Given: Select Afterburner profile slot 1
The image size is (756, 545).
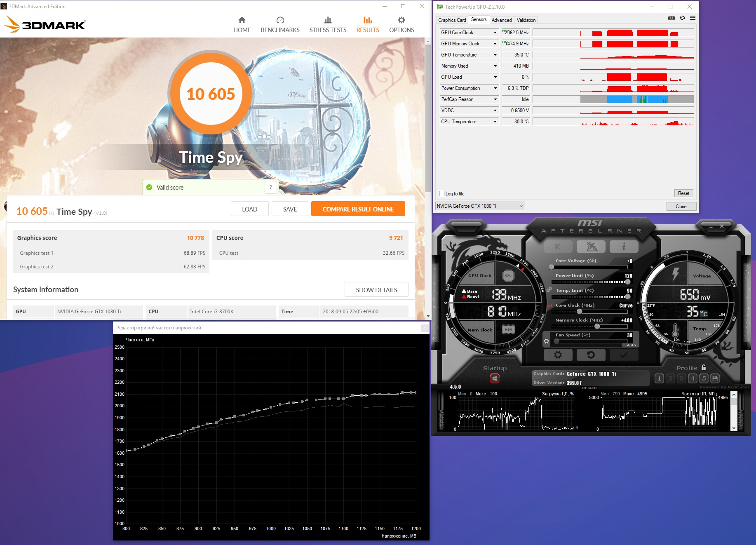Looking at the screenshot, I should 659,378.
